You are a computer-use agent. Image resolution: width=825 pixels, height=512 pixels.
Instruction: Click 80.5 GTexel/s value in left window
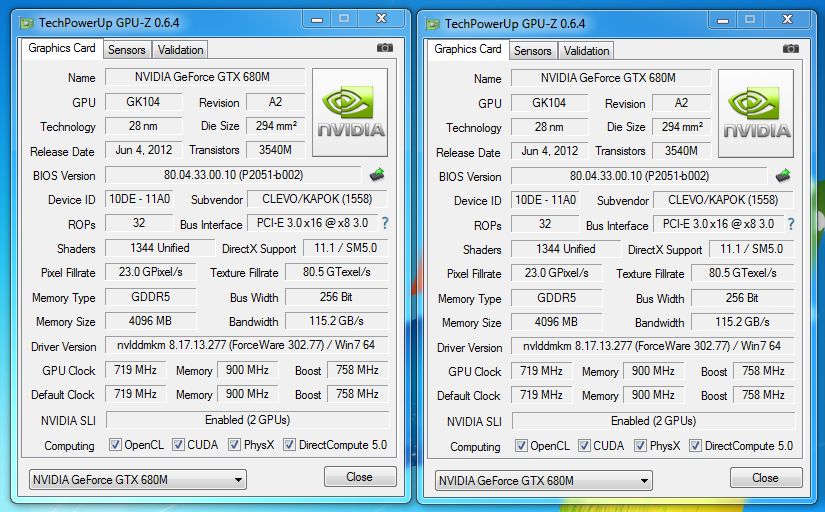pos(337,272)
